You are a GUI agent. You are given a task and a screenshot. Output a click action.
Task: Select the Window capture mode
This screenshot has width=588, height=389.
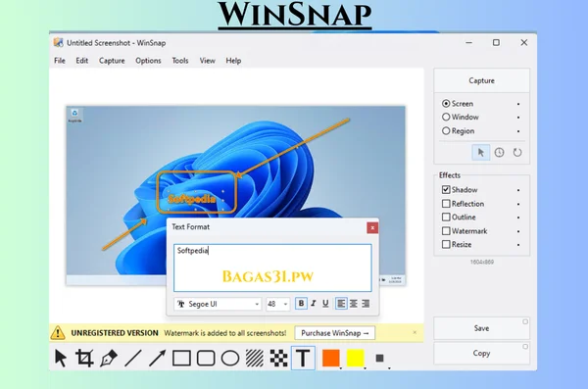tap(461, 117)
